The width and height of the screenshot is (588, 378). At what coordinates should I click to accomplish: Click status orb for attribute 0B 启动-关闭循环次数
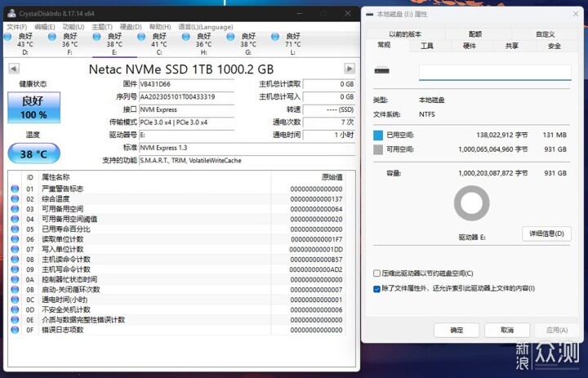click(x=15, y=290)
